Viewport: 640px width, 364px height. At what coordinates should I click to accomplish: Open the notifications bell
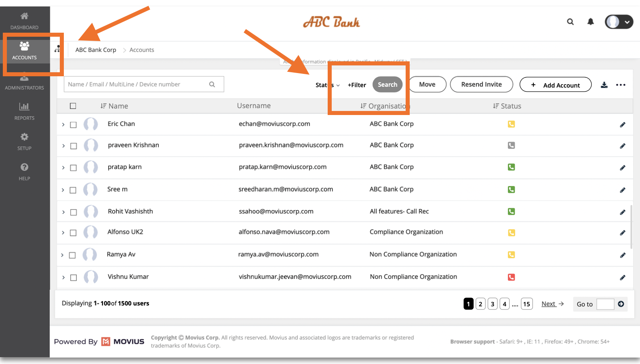(x=590, y=22)
